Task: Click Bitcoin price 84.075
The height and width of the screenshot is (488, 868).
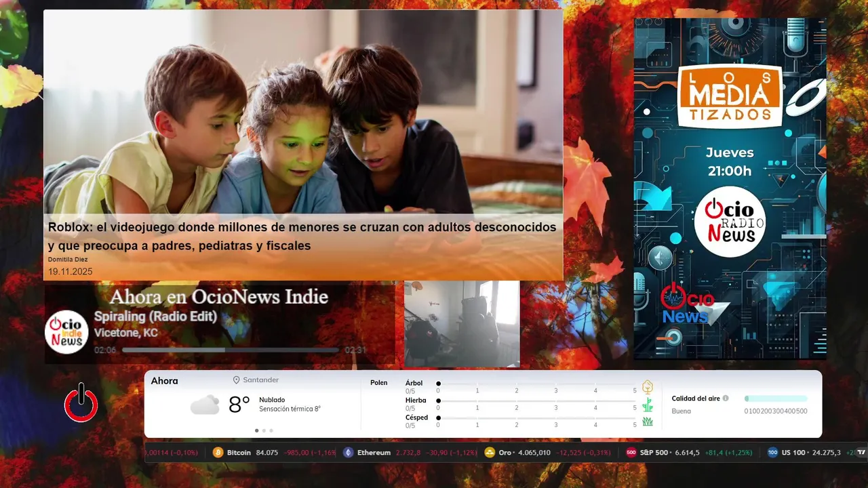Action: (267, 453)
